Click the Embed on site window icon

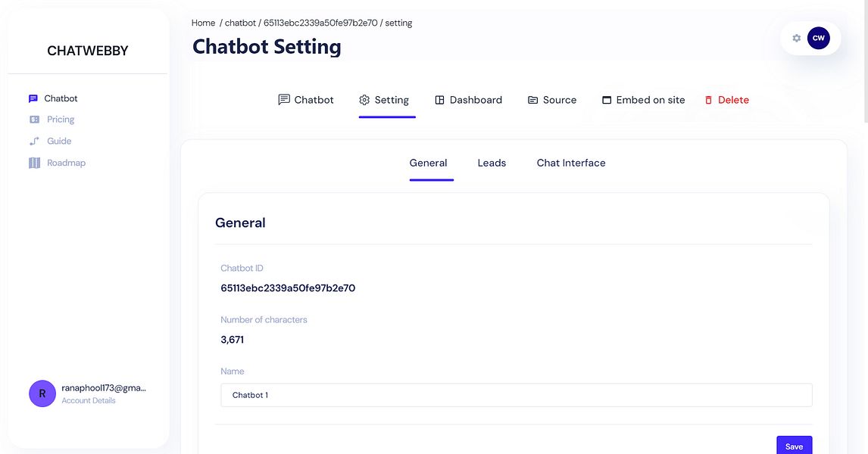pos(607,100)
